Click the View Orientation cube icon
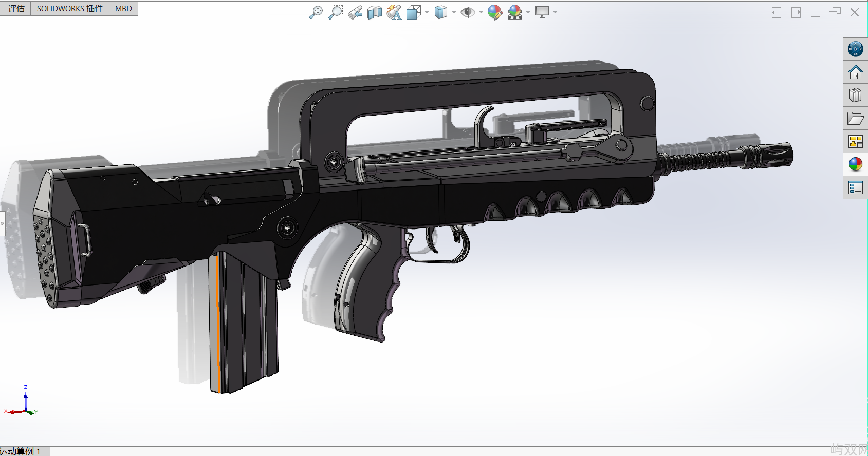 point(414,12)
